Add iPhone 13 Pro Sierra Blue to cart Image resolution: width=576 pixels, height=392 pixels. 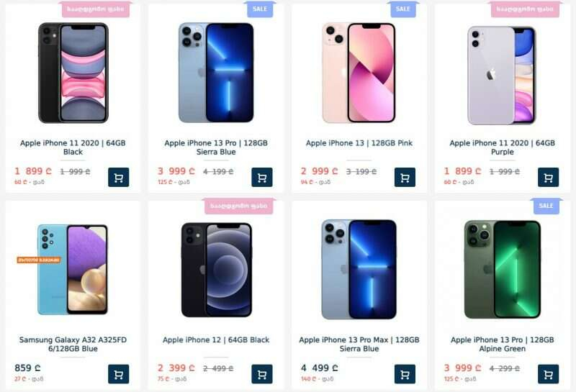262,177
